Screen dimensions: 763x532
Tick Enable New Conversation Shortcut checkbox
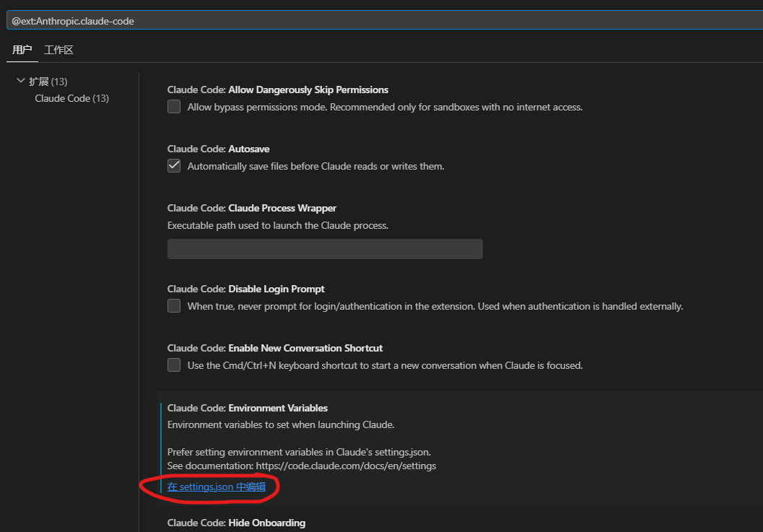(x=174, y=365)
